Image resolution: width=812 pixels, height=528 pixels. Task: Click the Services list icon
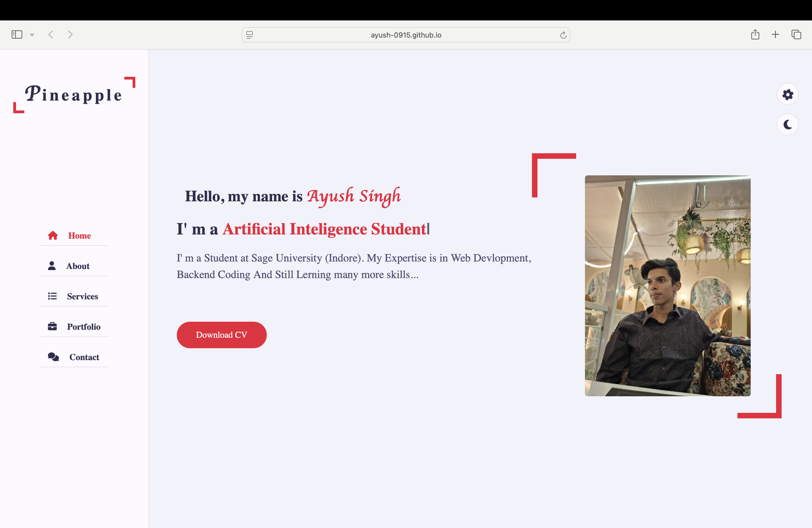[x=52, y=296]
